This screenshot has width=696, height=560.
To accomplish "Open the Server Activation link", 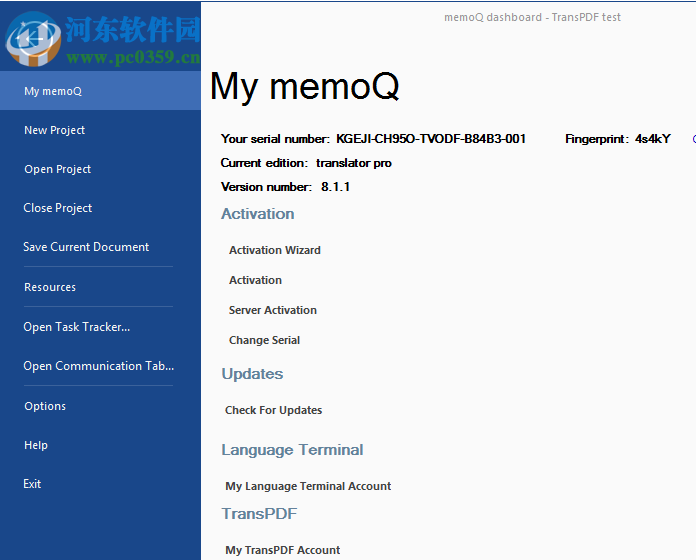I will pyautogui.click(x=273, y=310).
